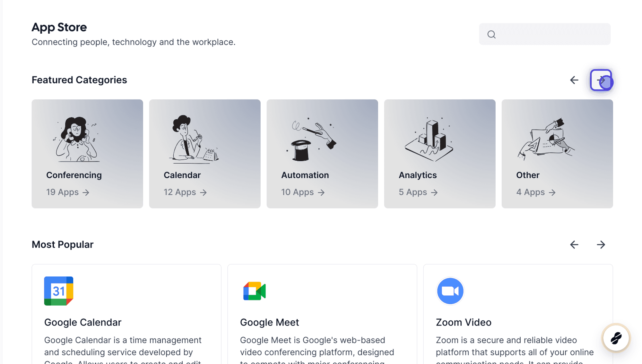This screenshot has height=364, width=642.
Task: Click the search magnifier icon
Action: click(x=491, y=34)
